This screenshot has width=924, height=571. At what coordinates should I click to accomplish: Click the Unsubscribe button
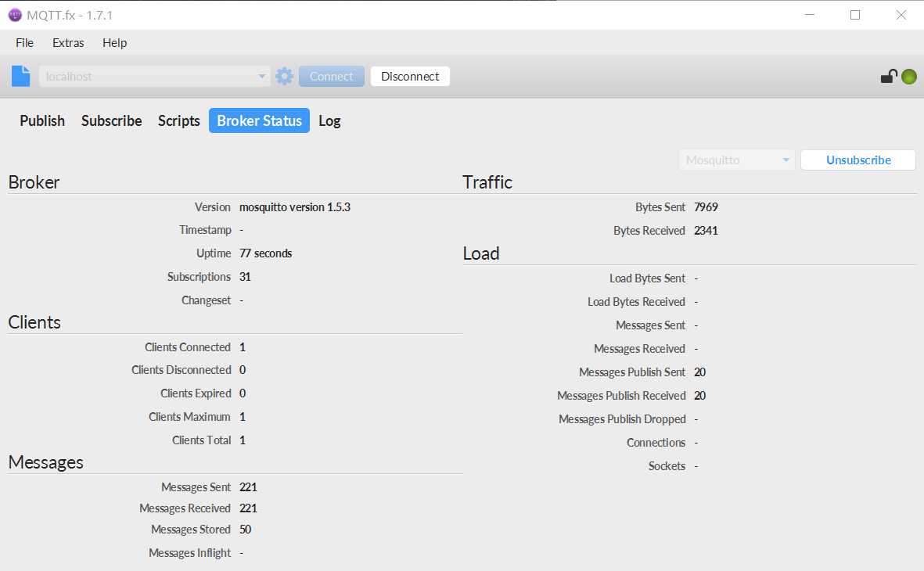click(x=858, y=160)
